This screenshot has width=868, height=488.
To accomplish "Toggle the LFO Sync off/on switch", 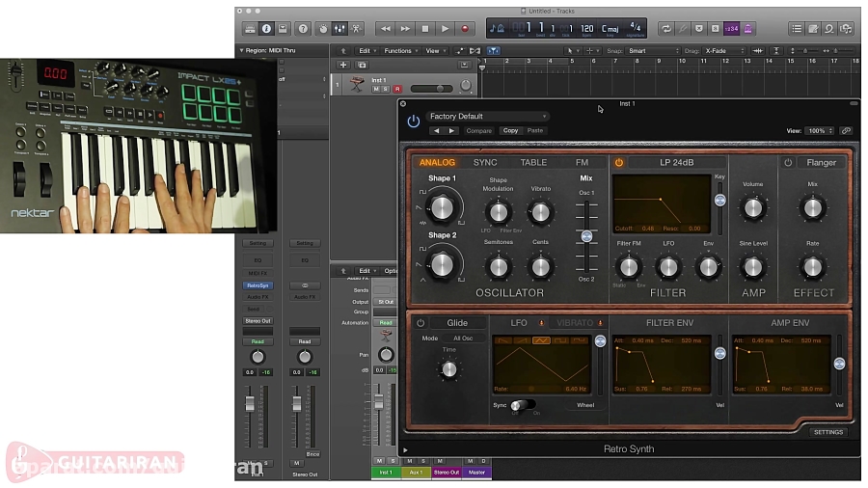I will [522, 405].
